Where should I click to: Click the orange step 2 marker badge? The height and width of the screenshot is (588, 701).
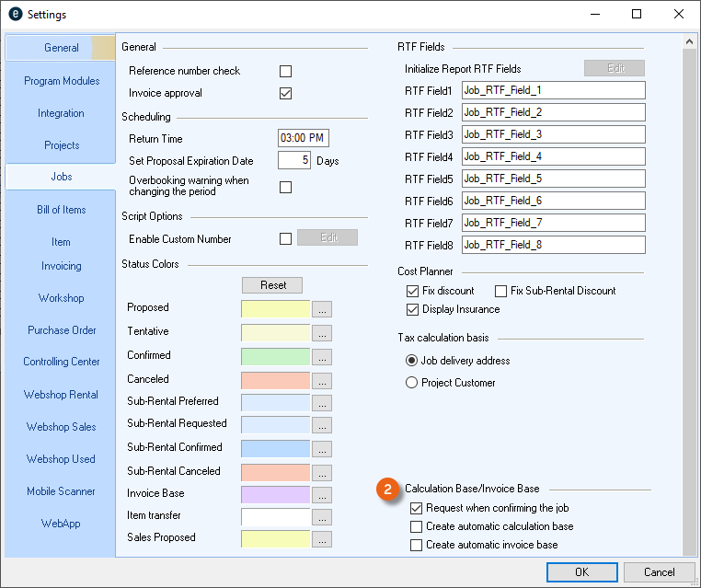click(389, 490)
